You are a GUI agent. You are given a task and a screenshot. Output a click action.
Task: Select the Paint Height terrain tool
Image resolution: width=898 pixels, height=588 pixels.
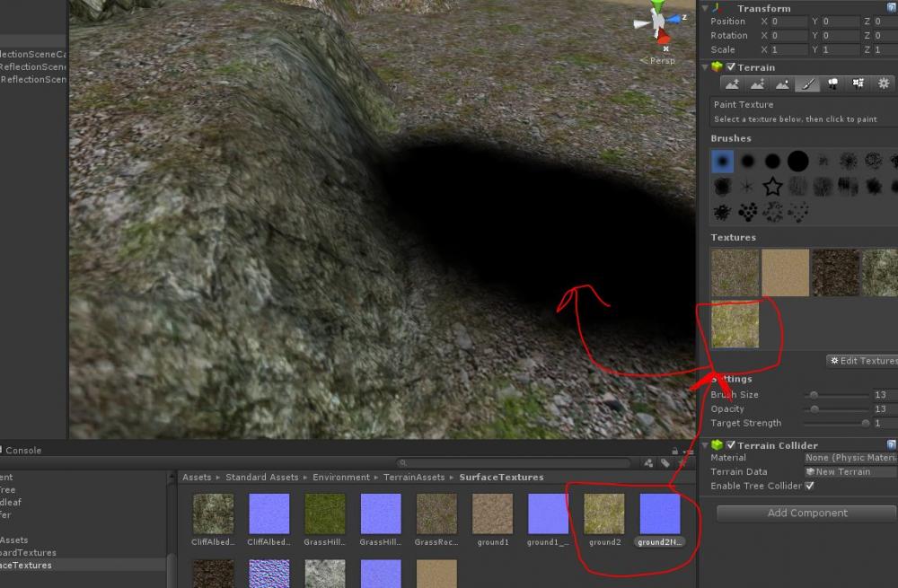[757, 83]
